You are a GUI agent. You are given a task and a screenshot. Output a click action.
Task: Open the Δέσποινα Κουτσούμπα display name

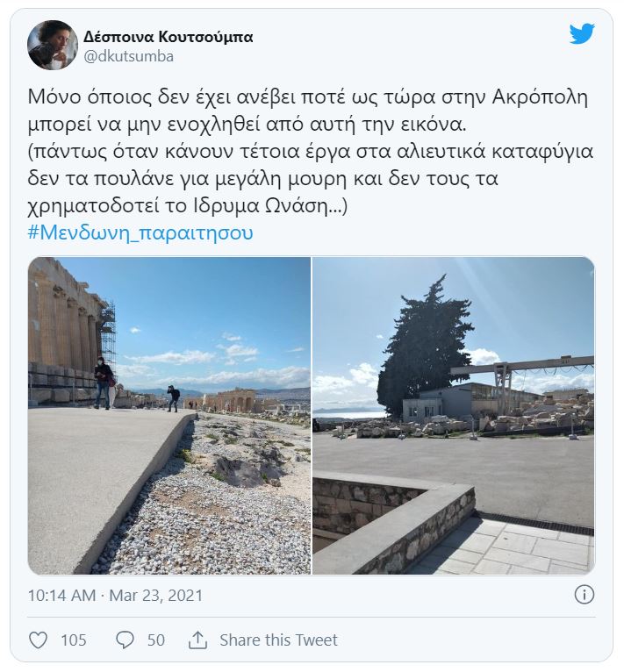[x=169, y=37]
